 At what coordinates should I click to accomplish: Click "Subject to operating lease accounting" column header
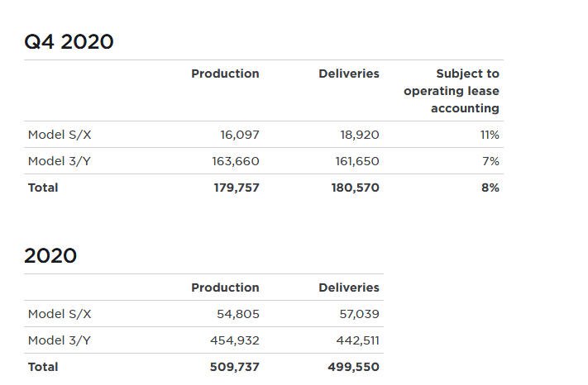pos(452,91)
